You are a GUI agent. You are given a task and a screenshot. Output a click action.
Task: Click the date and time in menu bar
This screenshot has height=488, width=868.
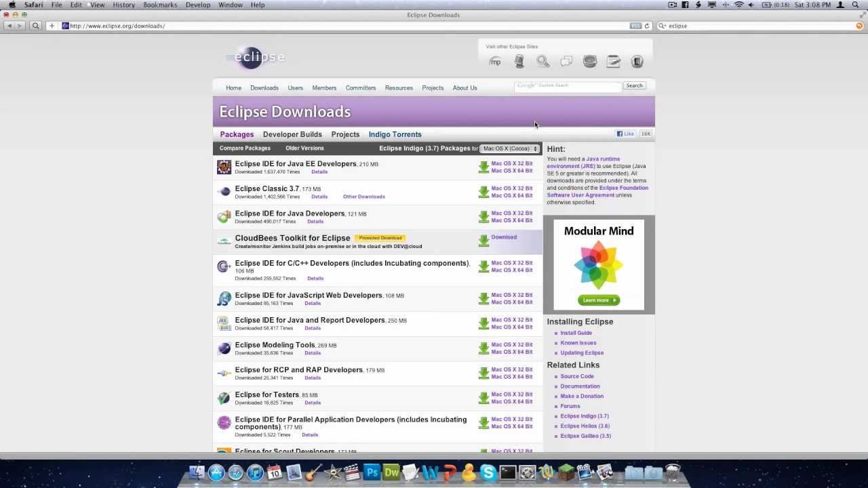point(812,5)
